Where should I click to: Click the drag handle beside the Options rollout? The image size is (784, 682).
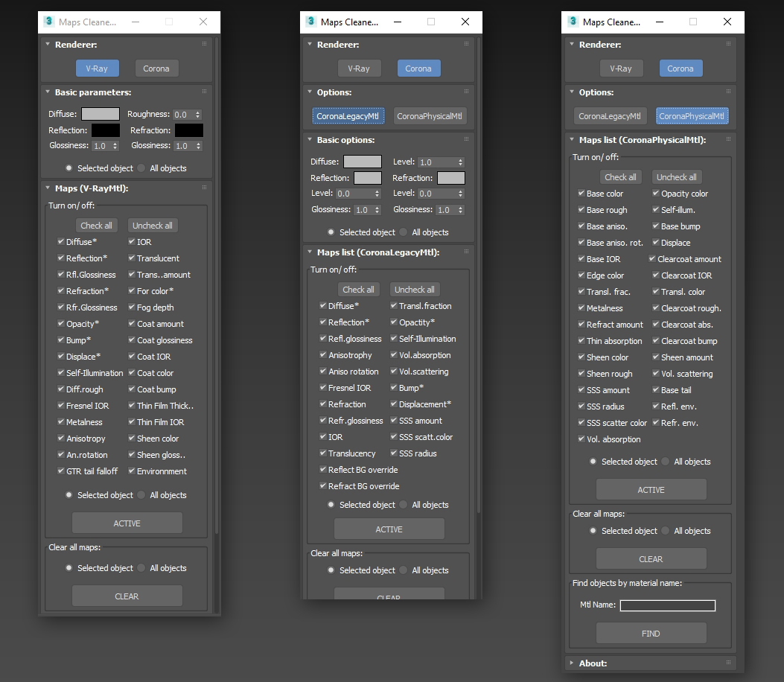pyautogui.click(x=465, y=92)
